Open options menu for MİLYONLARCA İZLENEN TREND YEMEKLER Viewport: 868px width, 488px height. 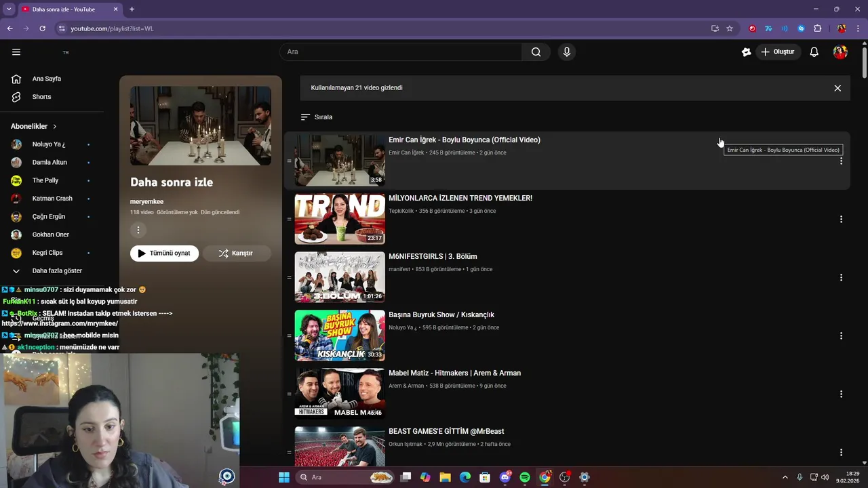841,220
